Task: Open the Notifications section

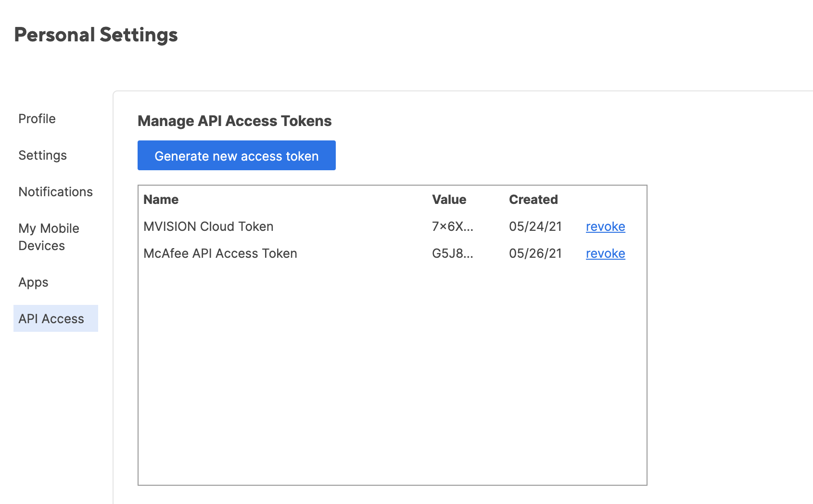Action: click(55, 192)
